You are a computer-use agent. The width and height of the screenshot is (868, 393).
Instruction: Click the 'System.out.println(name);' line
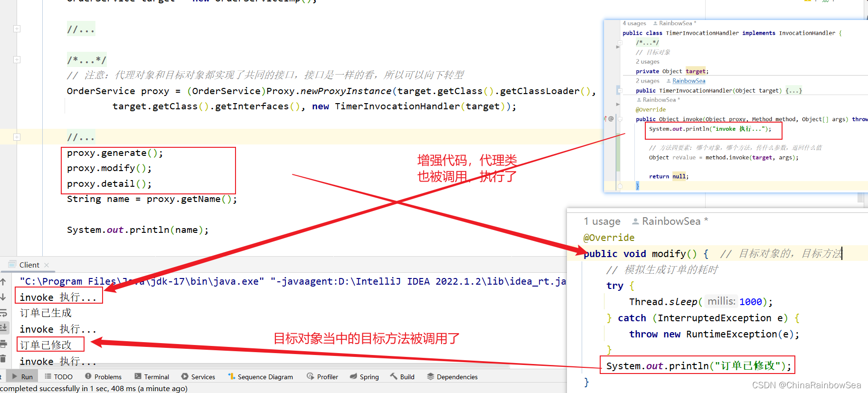tap(138, 230)
